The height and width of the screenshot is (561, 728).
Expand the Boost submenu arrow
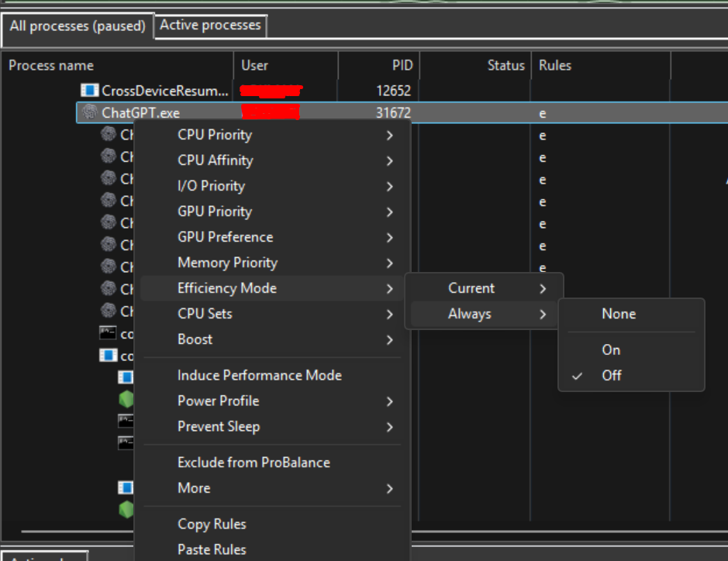pos(389,340)
